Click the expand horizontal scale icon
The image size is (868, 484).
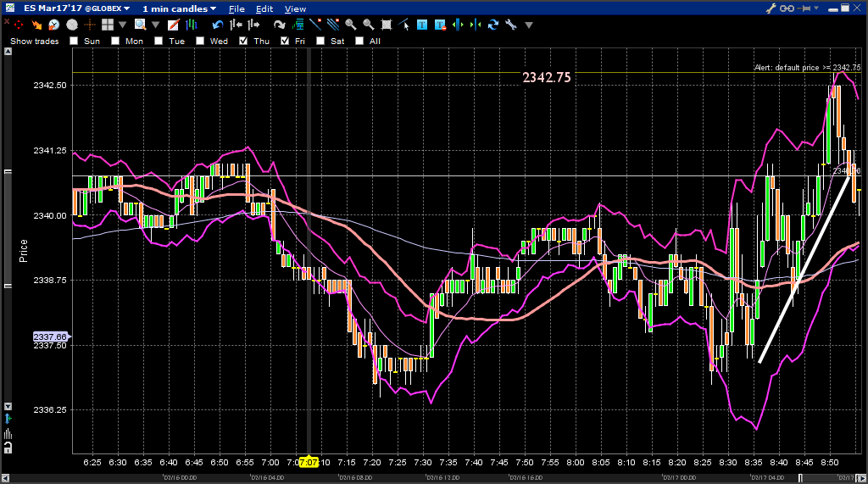(x=458, y=25)
